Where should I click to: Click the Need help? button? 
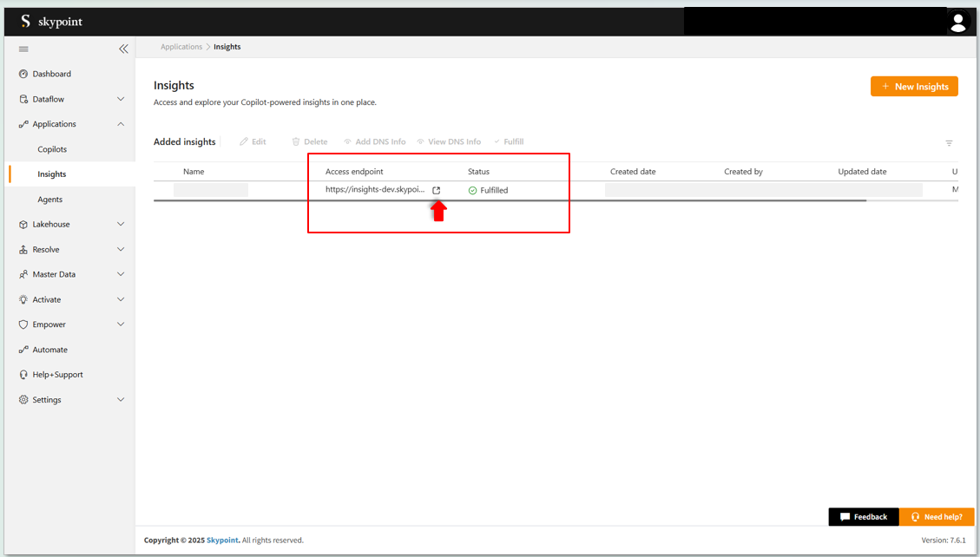click(x=936, y=517)
